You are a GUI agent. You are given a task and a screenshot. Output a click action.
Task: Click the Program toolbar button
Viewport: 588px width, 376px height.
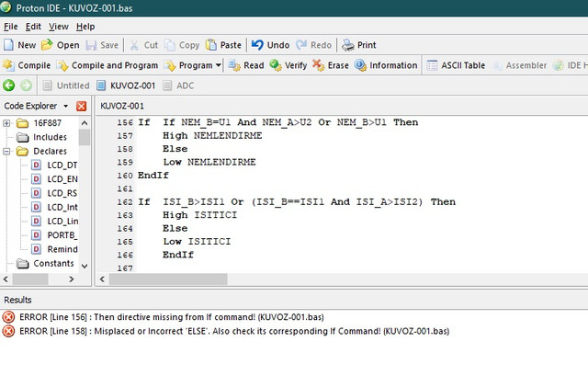(x=189, y=65)
